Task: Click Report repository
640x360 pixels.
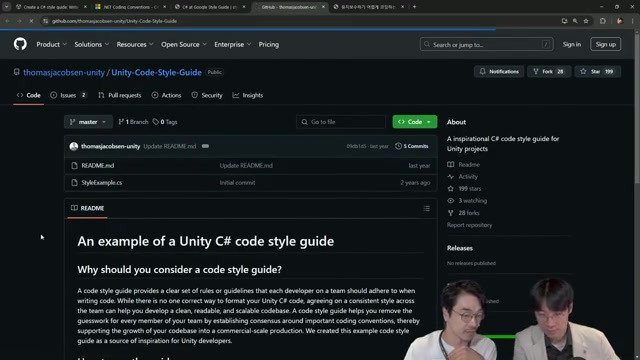Action: pos(469,225)
